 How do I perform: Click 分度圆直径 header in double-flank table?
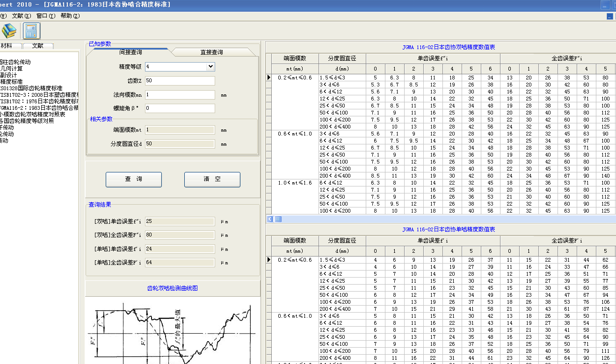coord(342,58)
